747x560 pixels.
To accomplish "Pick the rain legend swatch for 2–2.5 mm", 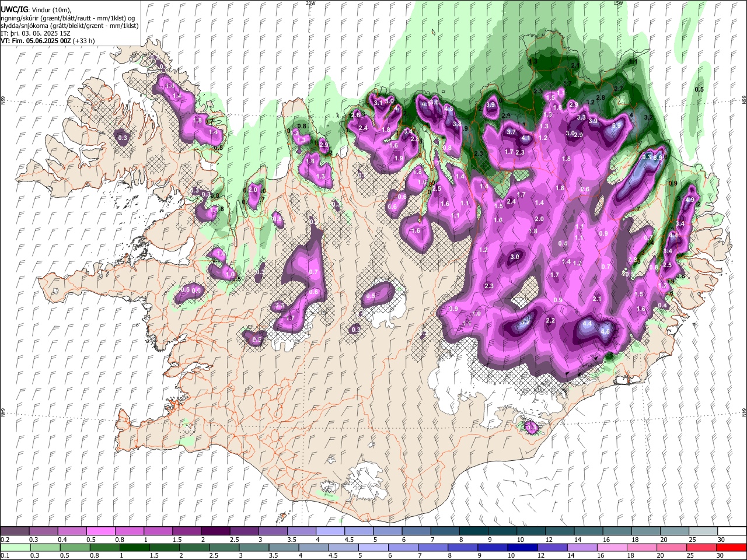I will (x=194, y=547).
